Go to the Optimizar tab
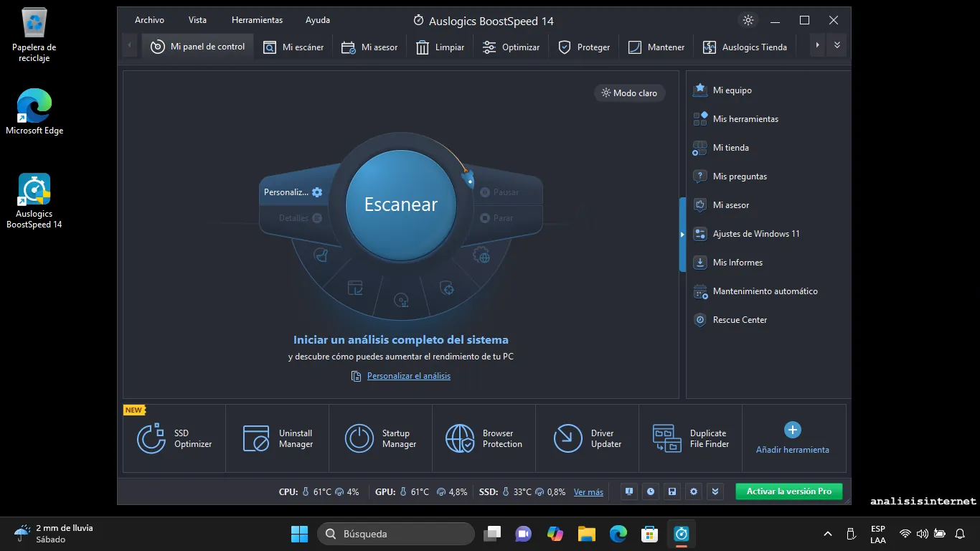 pyautogui.click(x=511, y=47)
